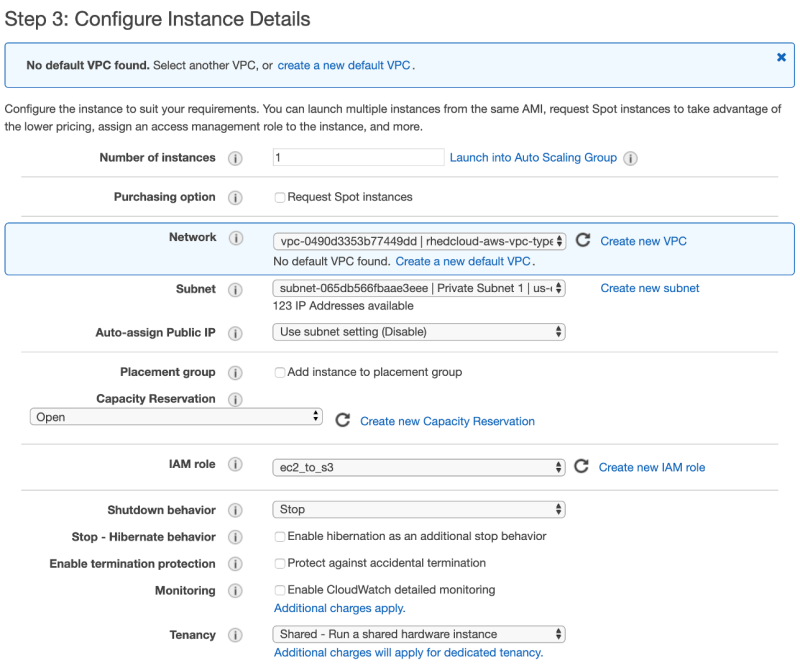Enable Request Spot instances checkbox
Screen dimensions: 800x668
tap(280, 198)
